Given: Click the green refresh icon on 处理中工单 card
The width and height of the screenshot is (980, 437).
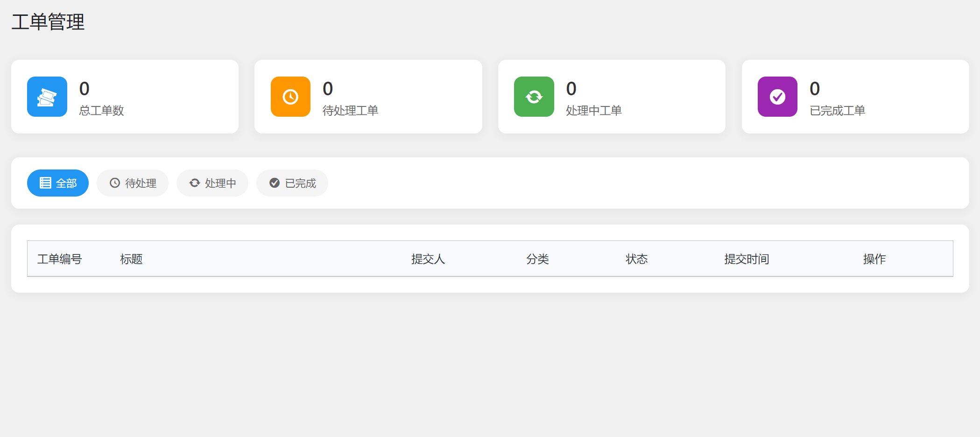Looking at the screenshot, I should coord(534,97).
